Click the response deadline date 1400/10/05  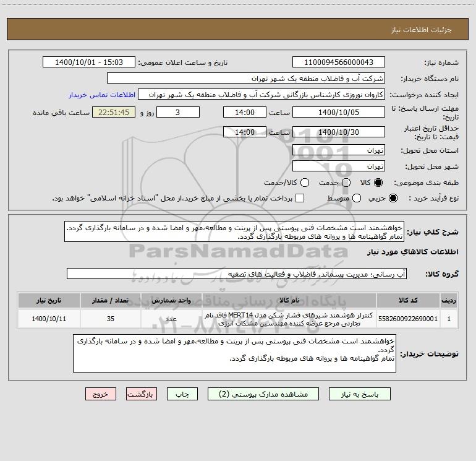click(x=339, y=112)
